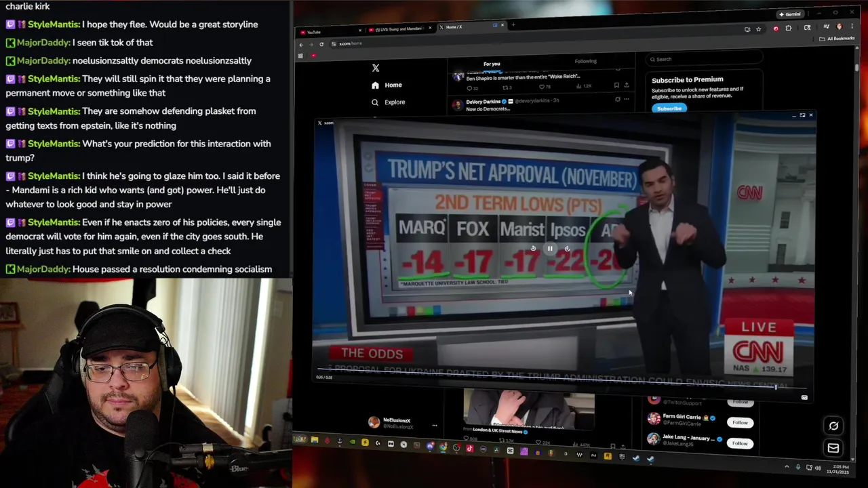Reload the x.com page
The width and height of the screenshot is (868, 488).
click(x=321, y=44)
